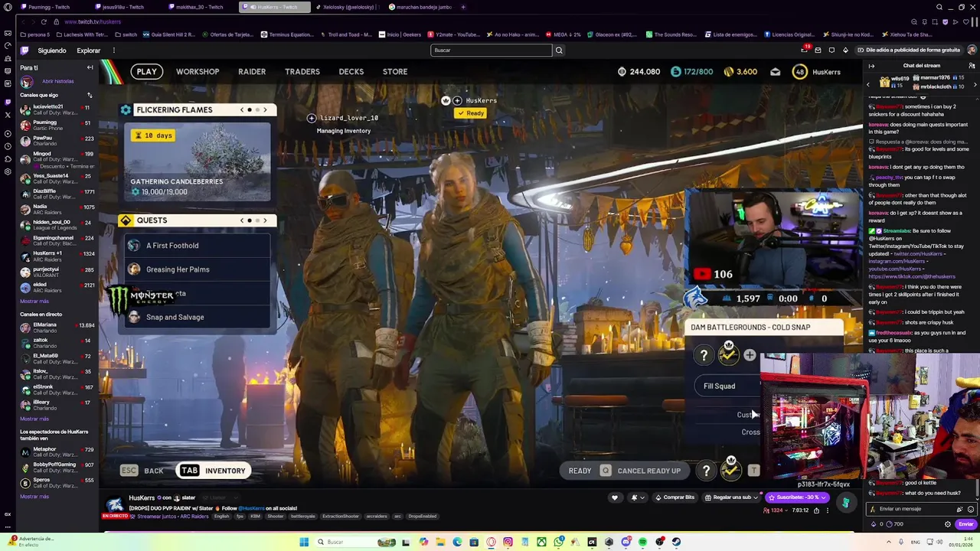The image size is (980, 551).
Task: Click previous arrow on Flickering Flames panel
Action: [x=242, y=110]
